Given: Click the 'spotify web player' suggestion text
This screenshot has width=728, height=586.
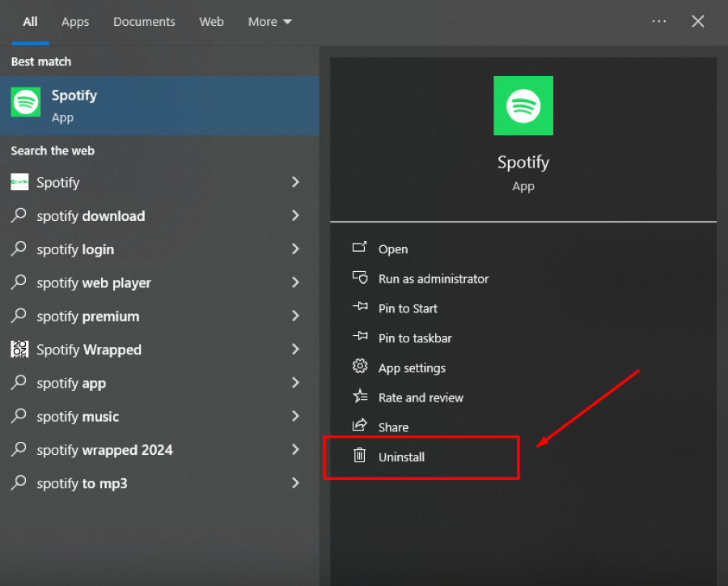Looking at the screenshot, I should 94,283.
